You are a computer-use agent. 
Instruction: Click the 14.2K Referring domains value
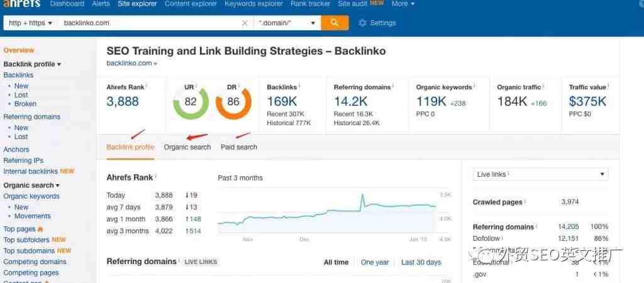pyautogui.click(x=351, y=101)
